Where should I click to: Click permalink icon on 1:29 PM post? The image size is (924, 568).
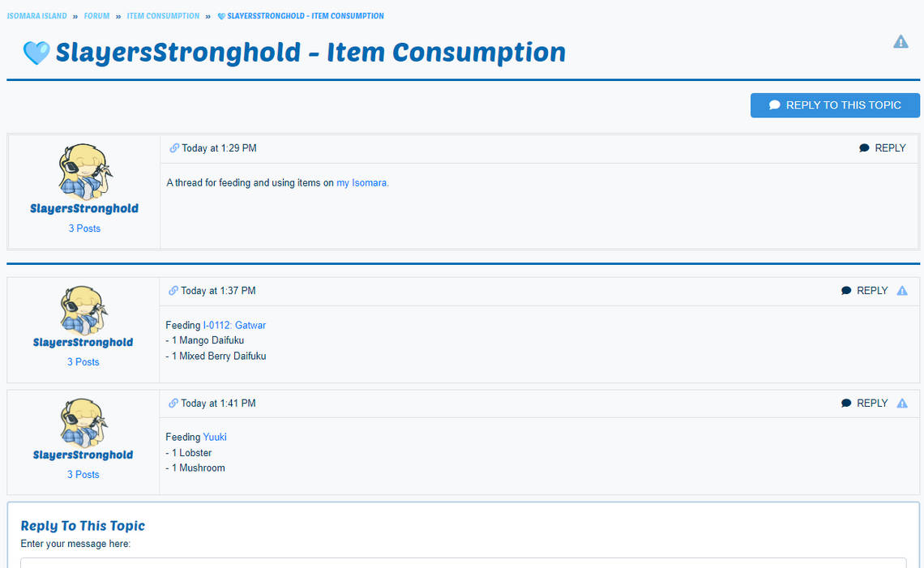click(174, 148)
